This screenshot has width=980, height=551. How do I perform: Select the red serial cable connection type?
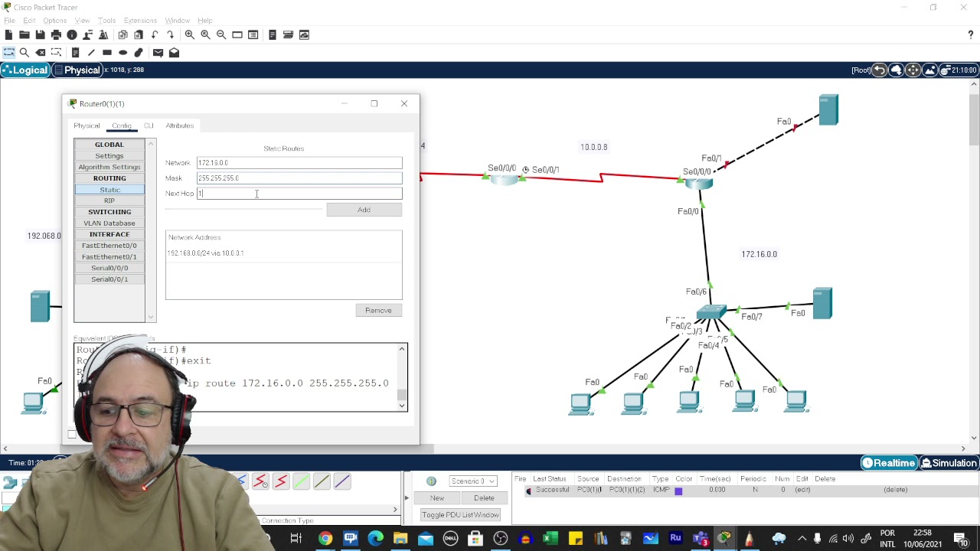(281, 481)
